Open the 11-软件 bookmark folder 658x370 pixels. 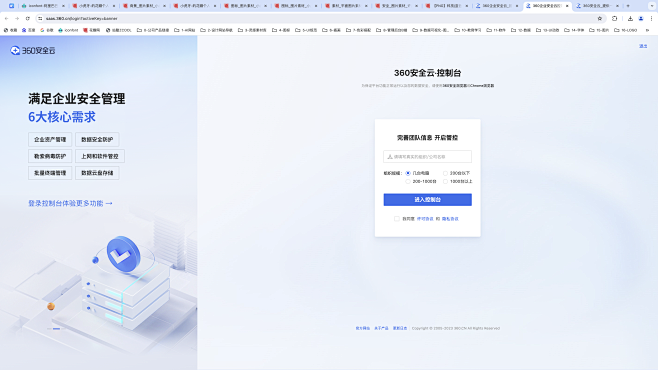(x=497, y=30)
